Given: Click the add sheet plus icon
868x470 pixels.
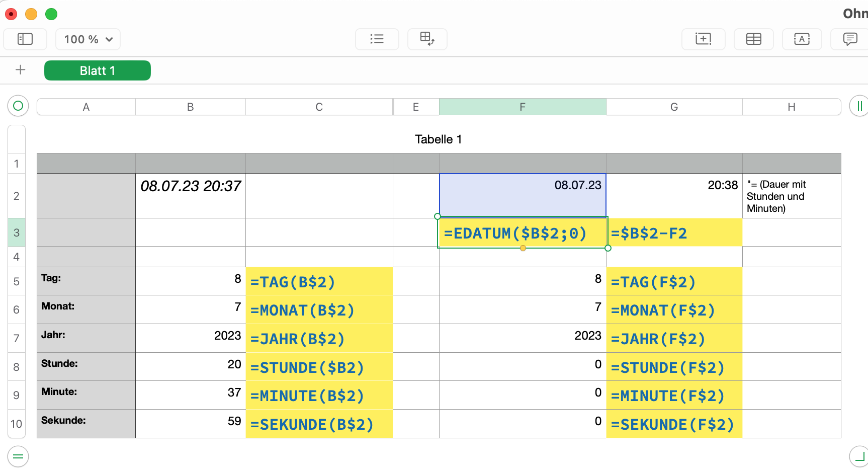Looking at the screenshot, I should (21, 70).
